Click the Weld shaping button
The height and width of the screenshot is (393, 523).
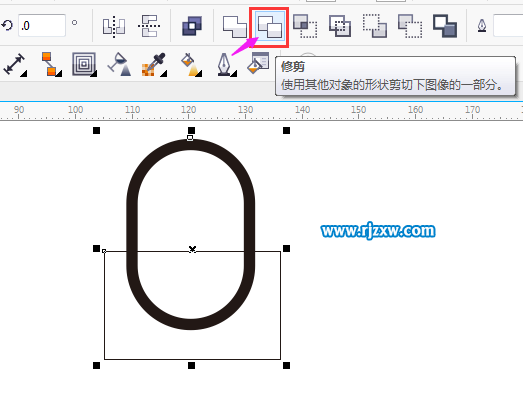234,26
